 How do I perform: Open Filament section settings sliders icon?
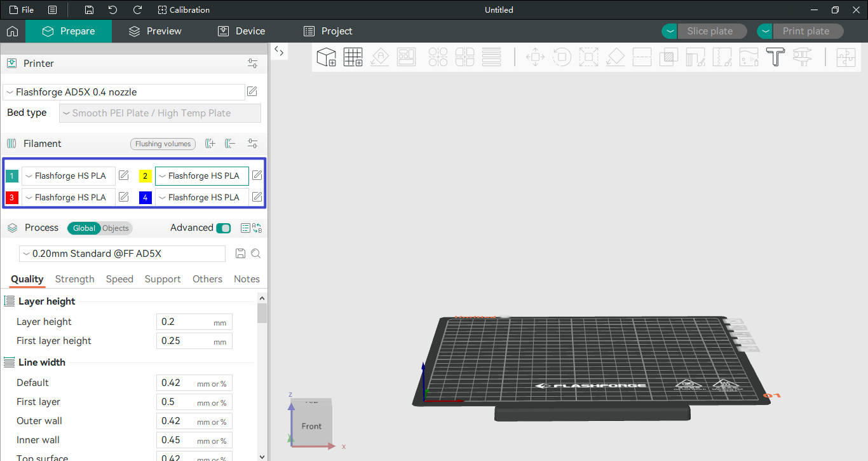point(253,144)
